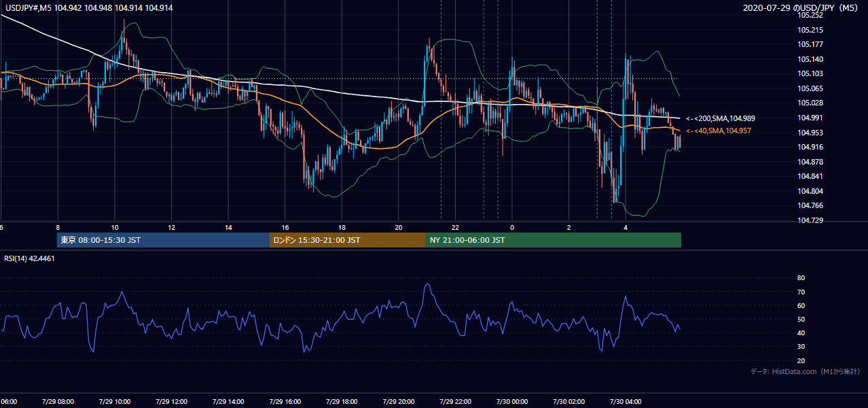
Task: Click the USDJPY#,M5 OHLC header text
Action: coord(89,8)
